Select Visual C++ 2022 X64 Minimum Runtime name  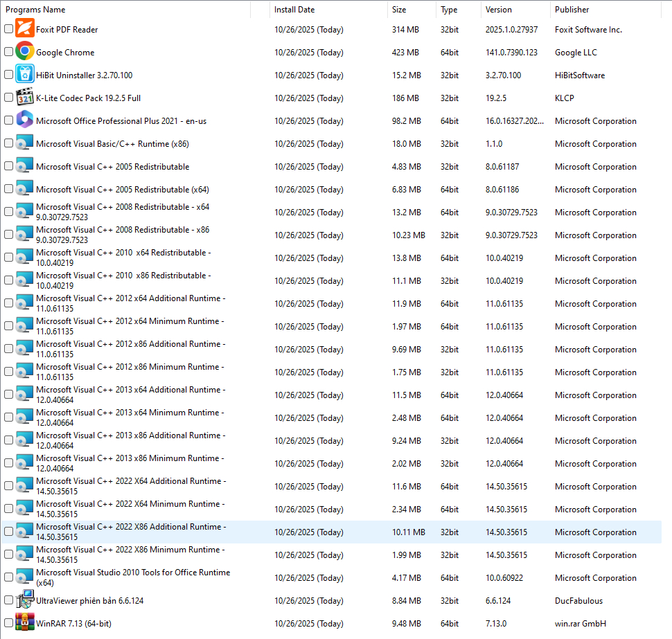130,509
